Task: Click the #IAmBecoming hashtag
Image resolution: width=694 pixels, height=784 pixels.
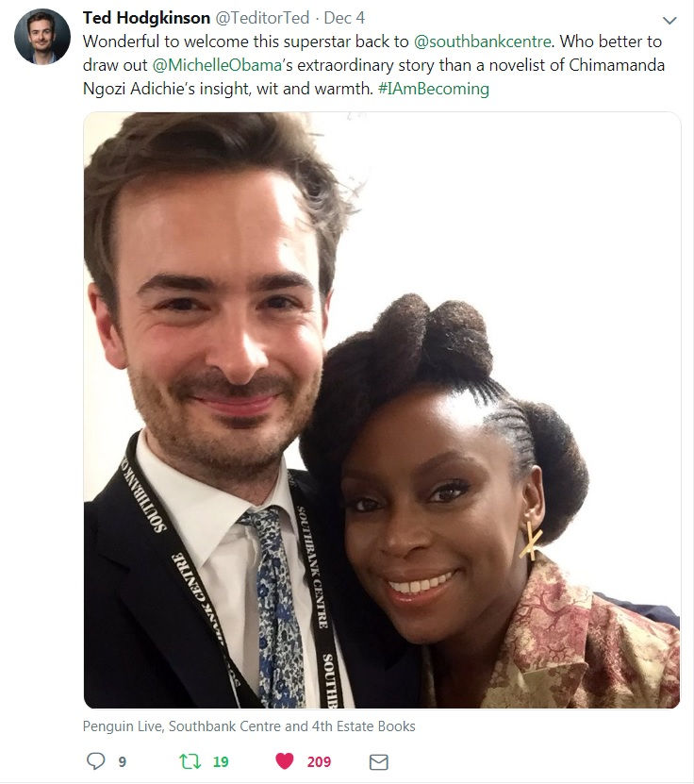Action: click(434, 89)
